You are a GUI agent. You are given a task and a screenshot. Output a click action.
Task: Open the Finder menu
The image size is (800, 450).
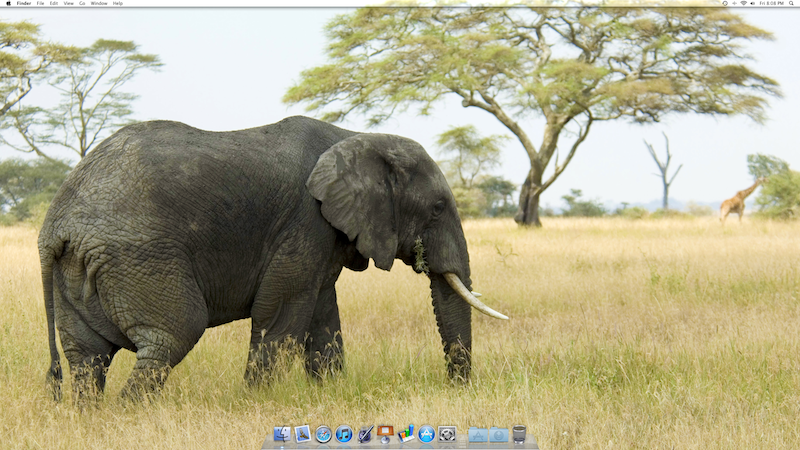point(23,3)
